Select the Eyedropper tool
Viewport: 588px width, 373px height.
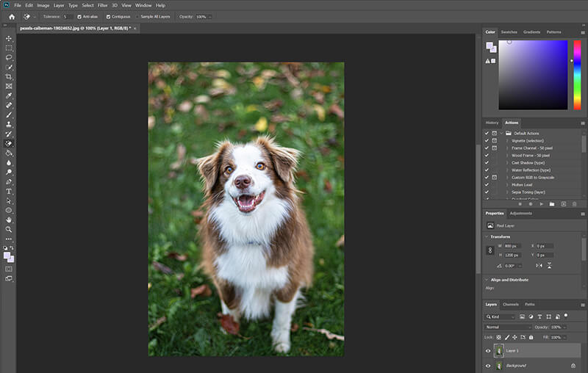pyautogui.click(x=9, y=96)
